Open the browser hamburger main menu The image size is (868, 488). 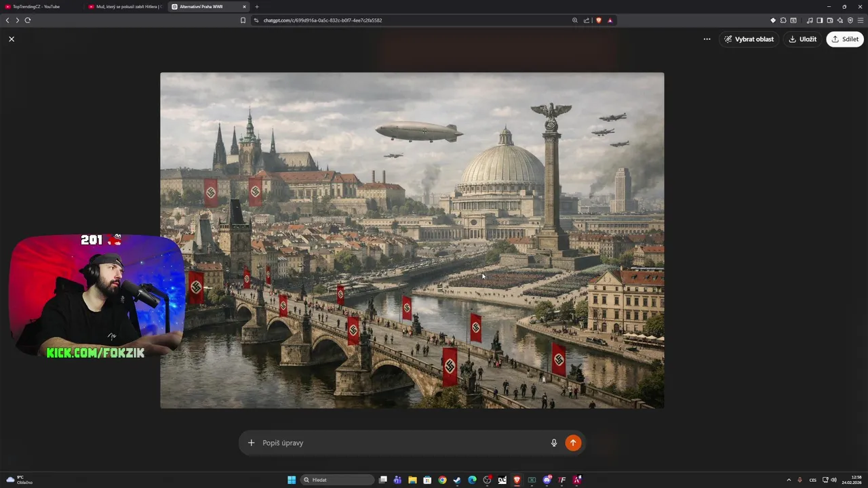tap(861, 20)
